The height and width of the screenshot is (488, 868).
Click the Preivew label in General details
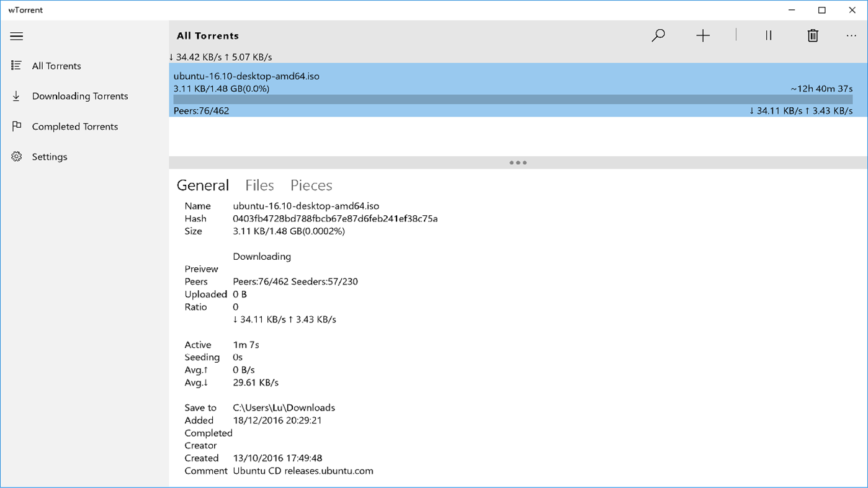201,268
